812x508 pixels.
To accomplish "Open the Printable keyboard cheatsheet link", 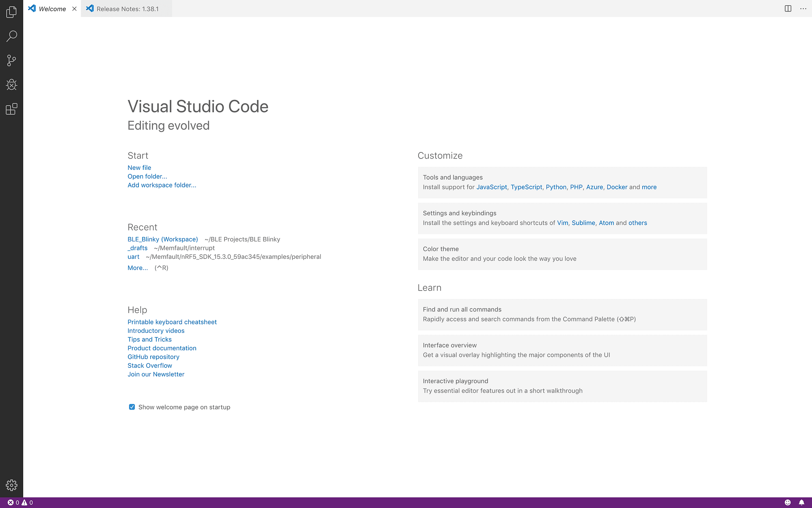I will [172, 321].
